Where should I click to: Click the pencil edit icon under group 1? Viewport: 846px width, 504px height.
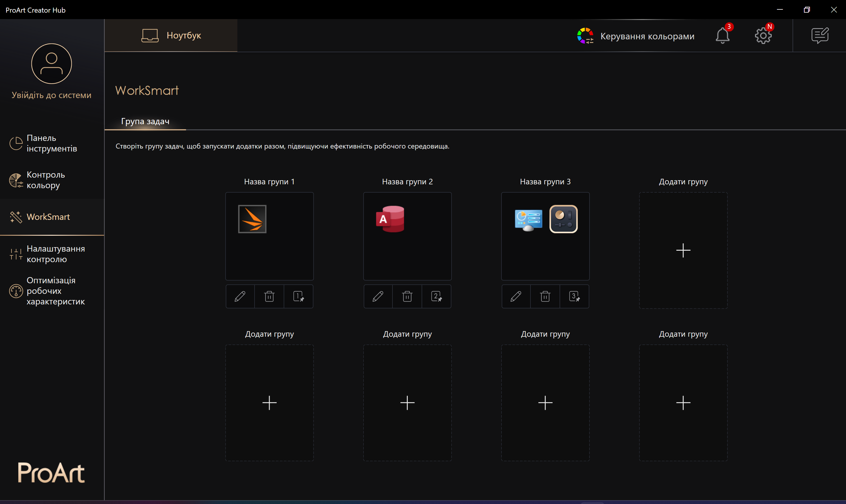(x=240, y=296)
